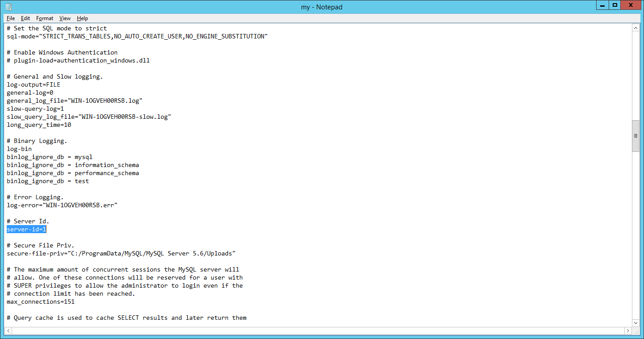Minimize the Notepad window
The height and width of the screenshot is (339, 644).
pos(602,5)
